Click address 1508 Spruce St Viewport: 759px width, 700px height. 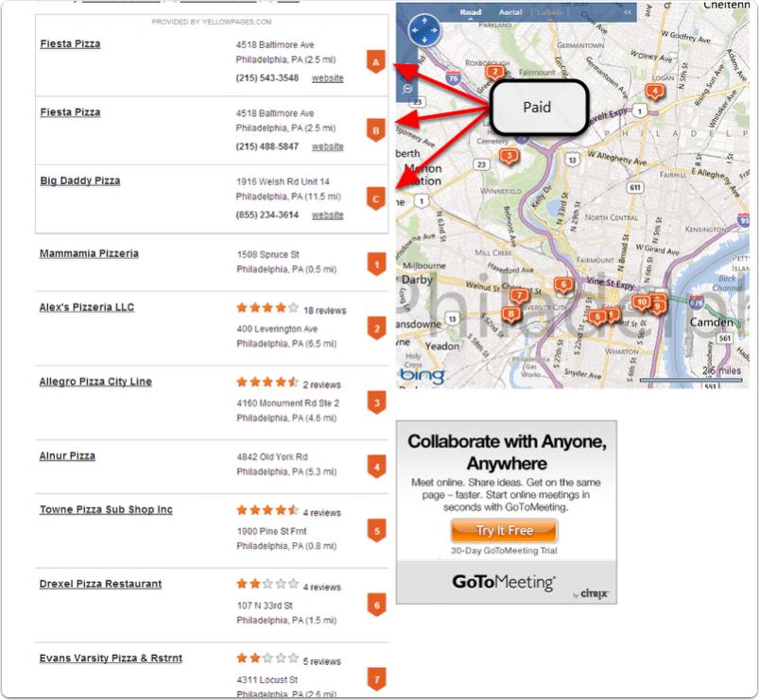coord(268,254)
